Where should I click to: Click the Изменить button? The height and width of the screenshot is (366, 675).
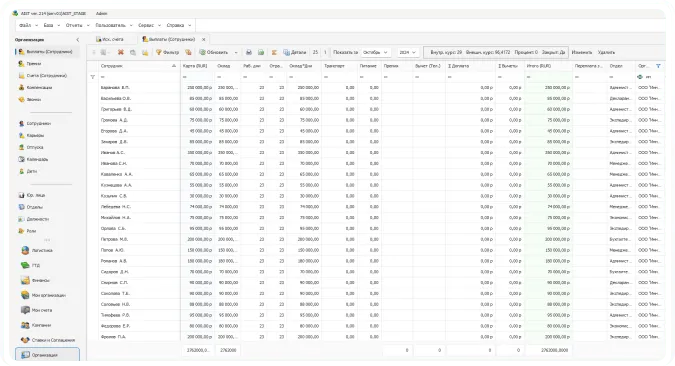(582, 52)
